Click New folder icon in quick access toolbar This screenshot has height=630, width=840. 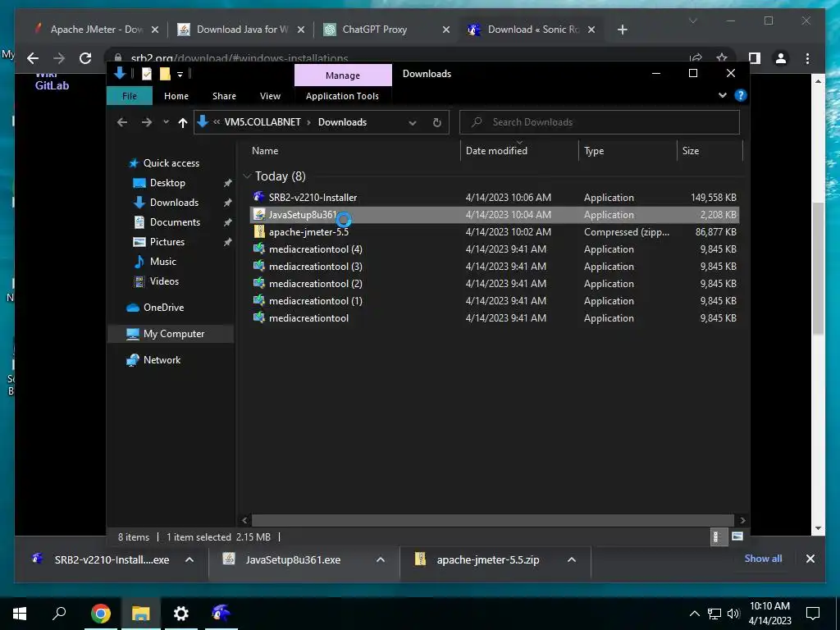click(x=165, y=74)
